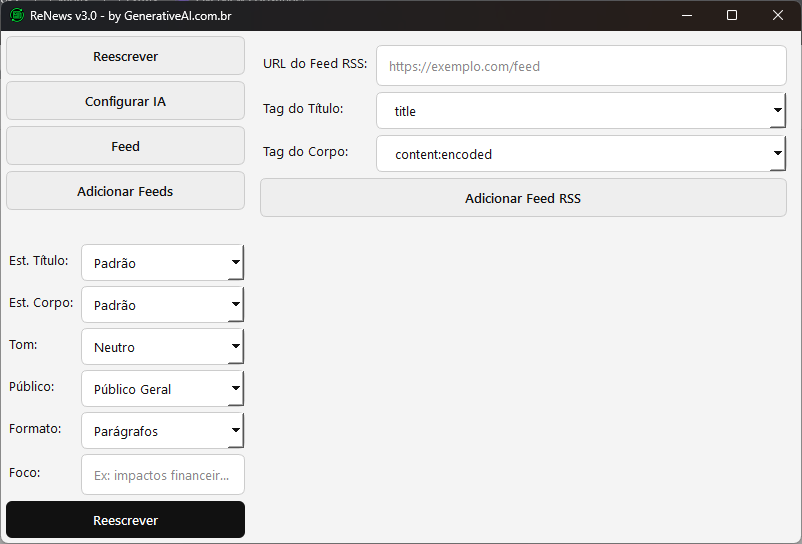
Task: Click the dropdown arrow next to content:encoded
Action: [x=777, y=154]
